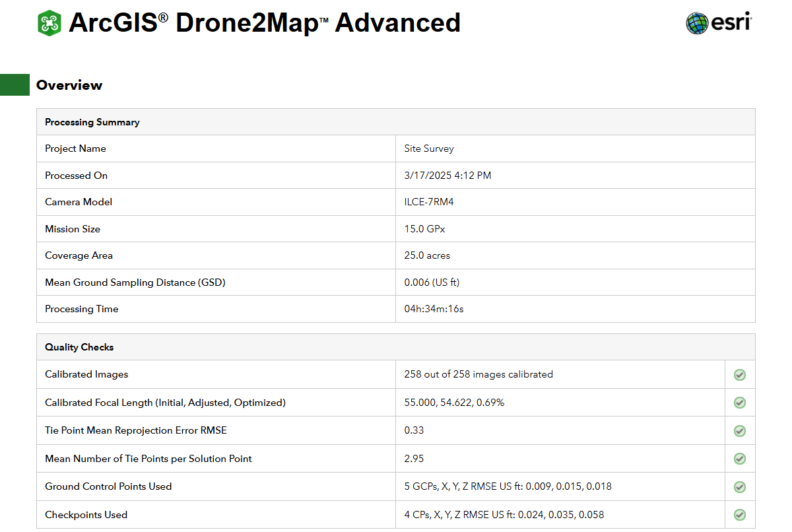Click the Calibrated Images green check icon
Viewport: 792px width, 532px height.
pyautogui.click(x=740, y=375)
